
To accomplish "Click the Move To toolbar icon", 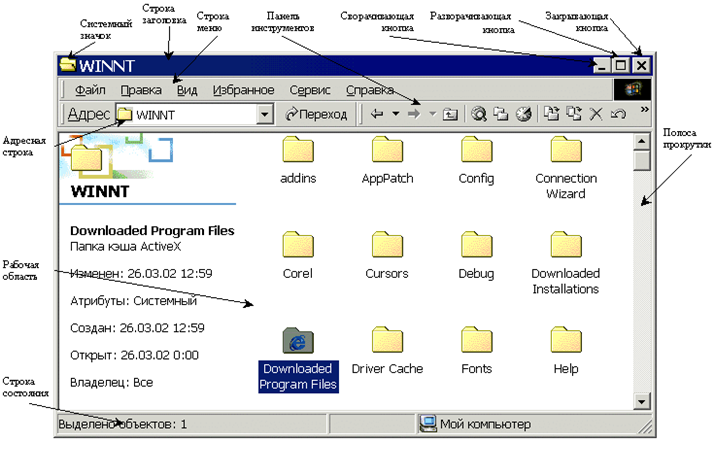I will point(552,114).
